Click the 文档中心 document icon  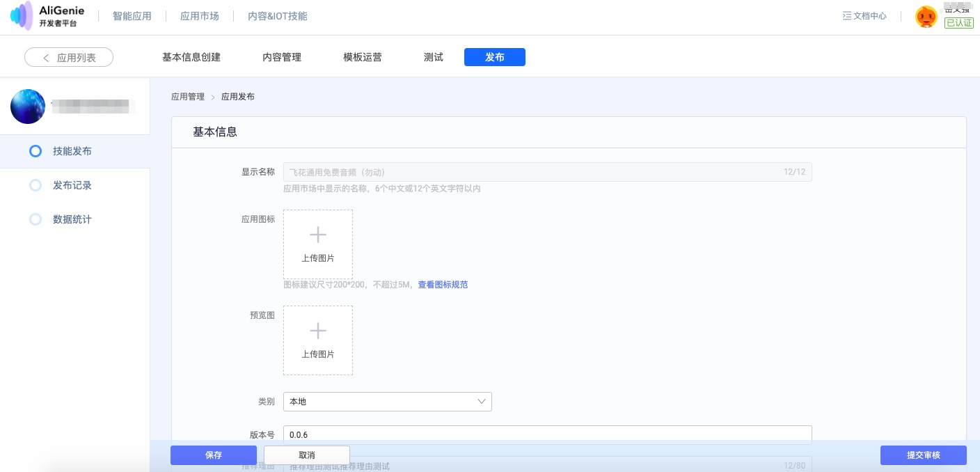(847, 16)
